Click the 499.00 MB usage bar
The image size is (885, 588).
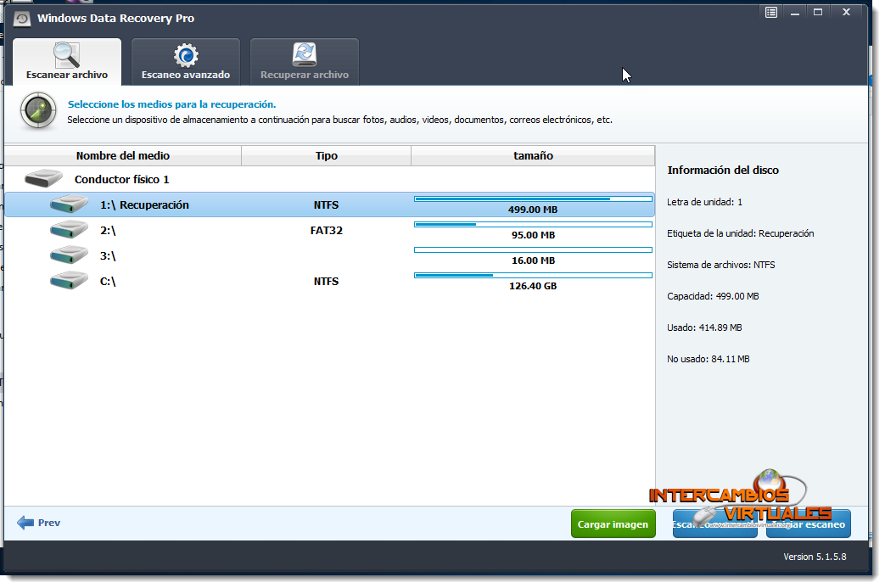click(x=533, y=199)
